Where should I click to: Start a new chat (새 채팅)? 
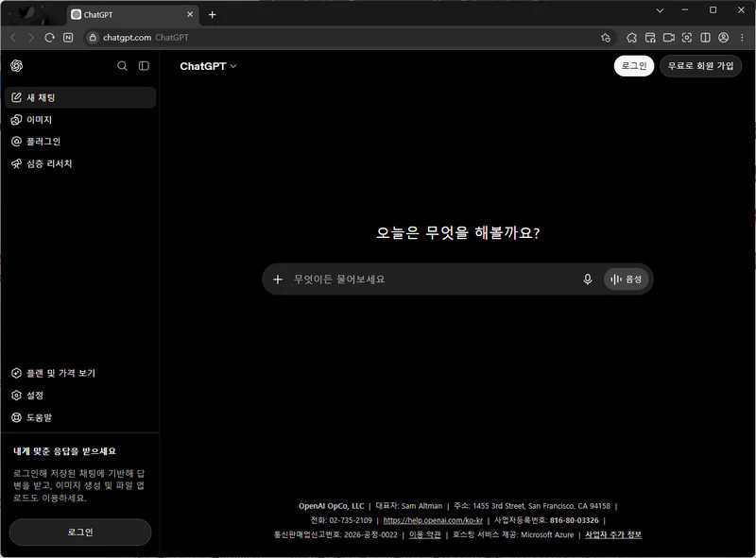(x=80, y=97)
